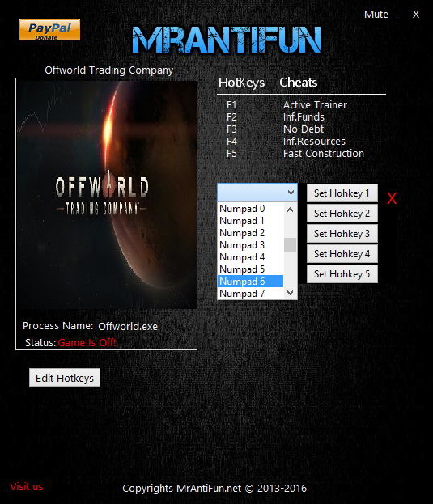Click the list scroll up arrow

(291, 210)
